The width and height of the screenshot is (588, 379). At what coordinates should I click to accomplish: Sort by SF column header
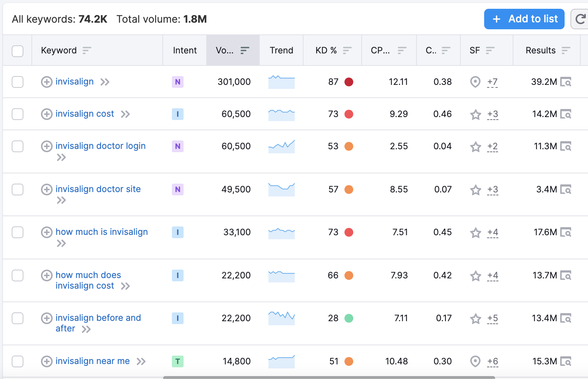tap(482, 50)
